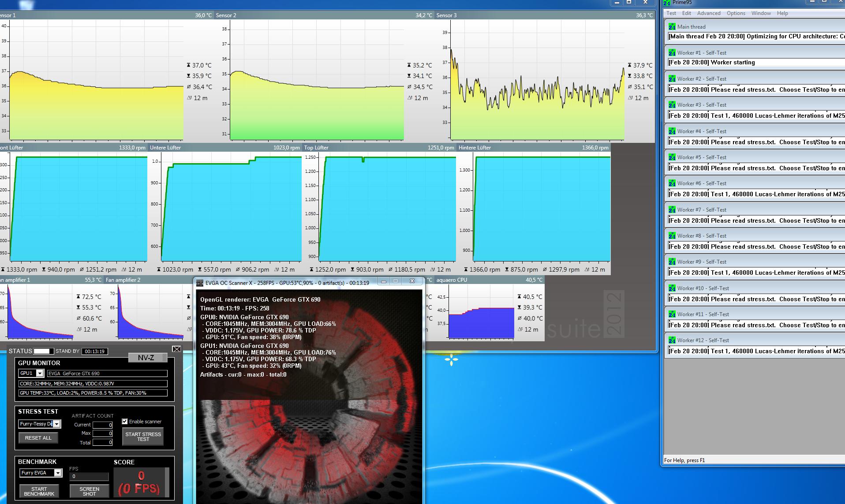Click the Worker #10 Self-Test icon

pyautogui.click(x=672, y=288)
